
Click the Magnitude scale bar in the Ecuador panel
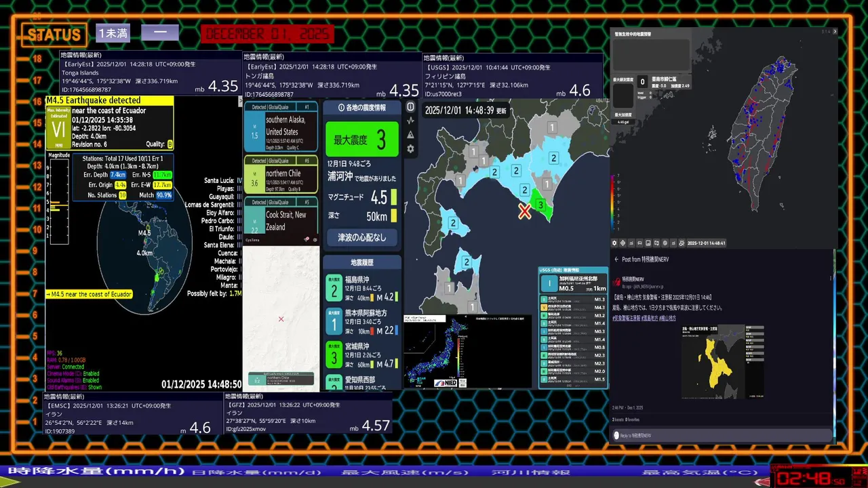click(59, 202)
